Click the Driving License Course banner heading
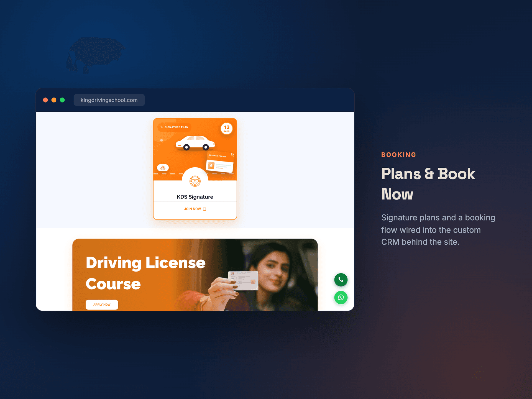 [146, 273]
